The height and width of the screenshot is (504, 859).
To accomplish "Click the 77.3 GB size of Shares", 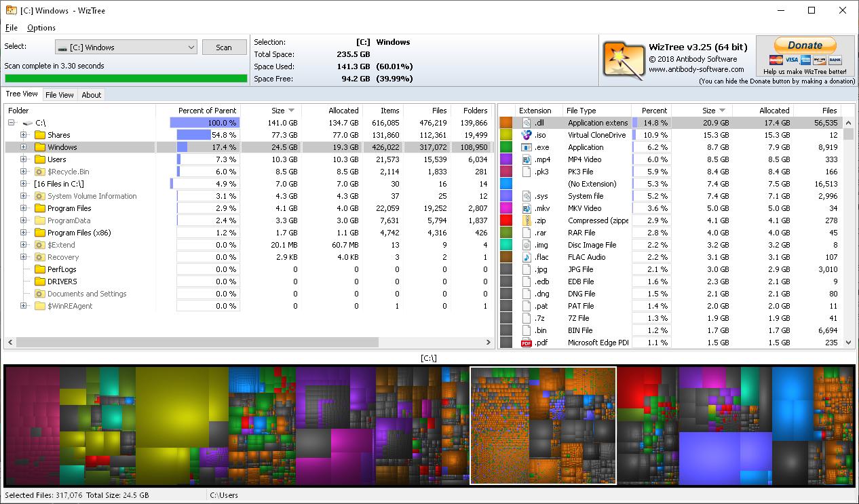I will pyautogui.click(x=284, y=135).
